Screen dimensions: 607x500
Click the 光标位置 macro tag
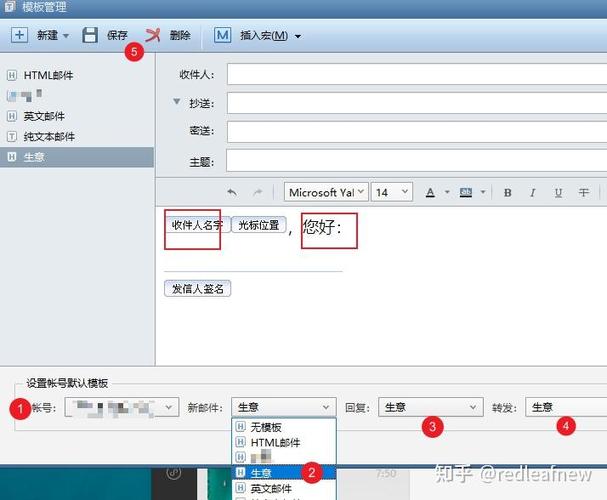pos(259,225)
